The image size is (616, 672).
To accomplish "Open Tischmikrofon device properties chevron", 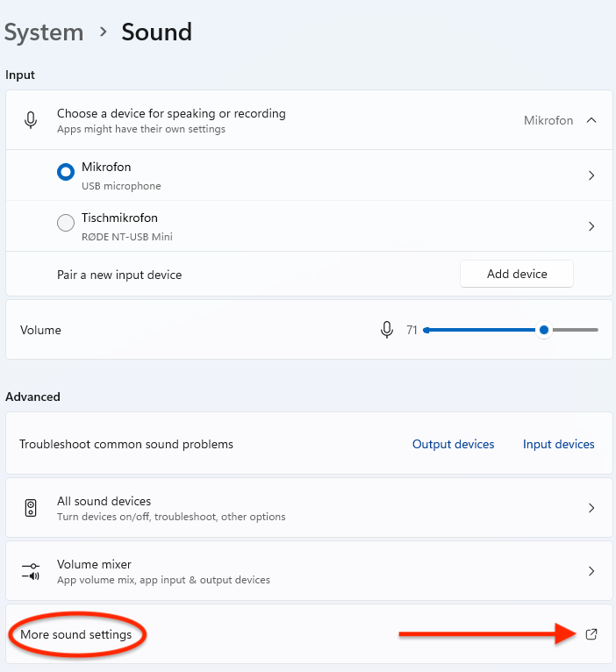I will (x=591, y=226).
